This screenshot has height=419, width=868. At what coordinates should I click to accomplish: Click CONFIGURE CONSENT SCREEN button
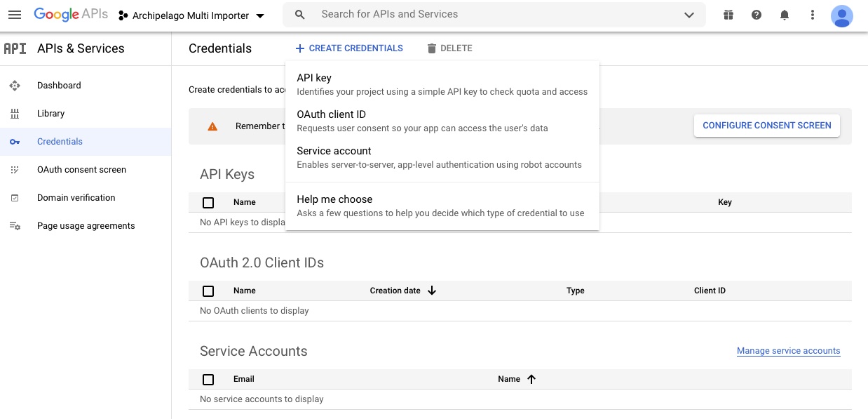(x=766, y=126)
